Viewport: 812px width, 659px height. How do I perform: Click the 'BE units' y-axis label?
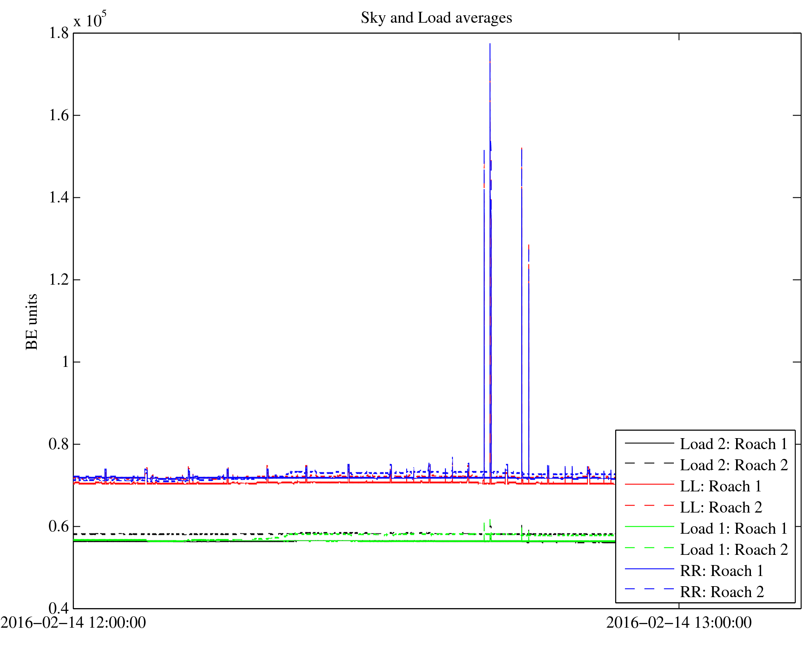coord(32,322)
